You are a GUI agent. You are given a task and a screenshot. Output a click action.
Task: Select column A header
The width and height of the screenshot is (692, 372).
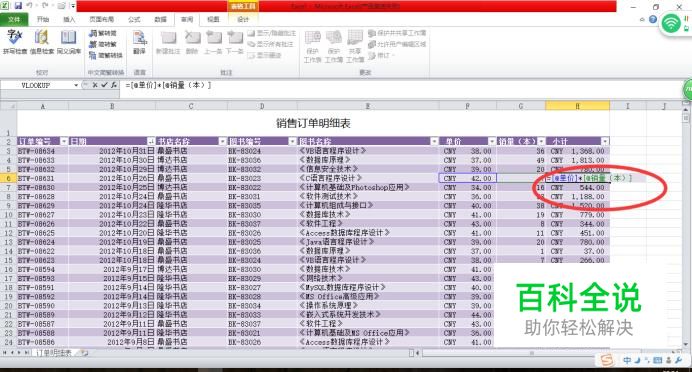pyautogui.click(x=43, y=106)
